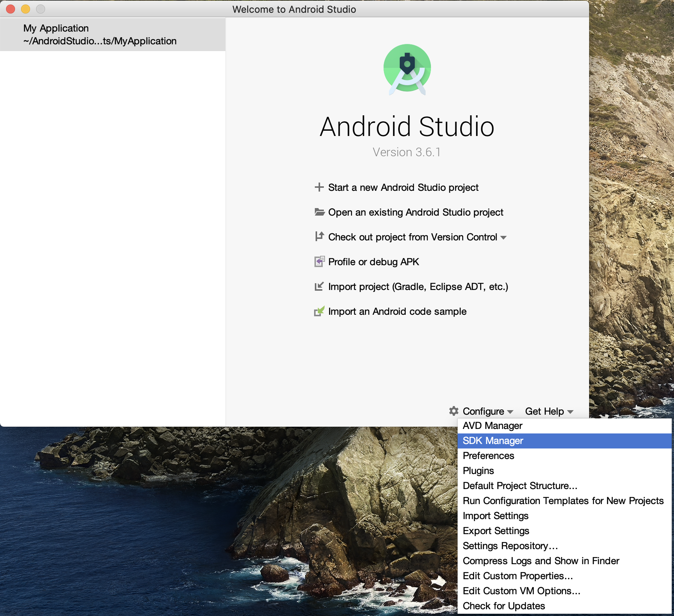Import project (Gradle, Eclipse ADT, etc.)
The width and height of the screenshot is (674, 616).
click(x=418, y=287)
